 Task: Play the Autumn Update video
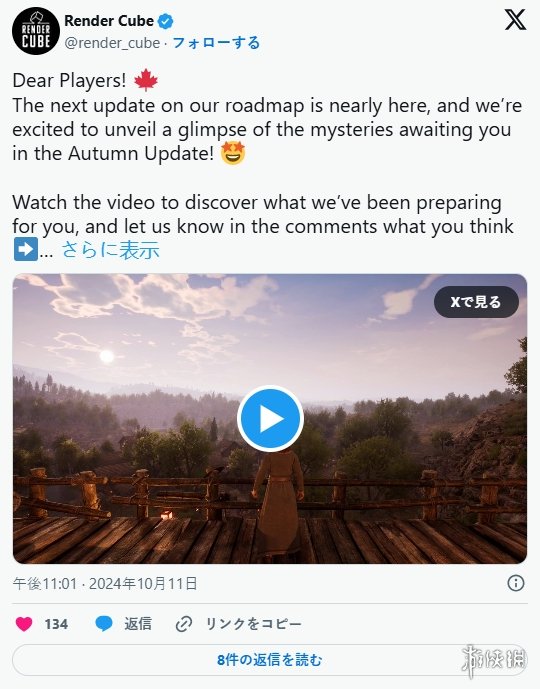270,418
